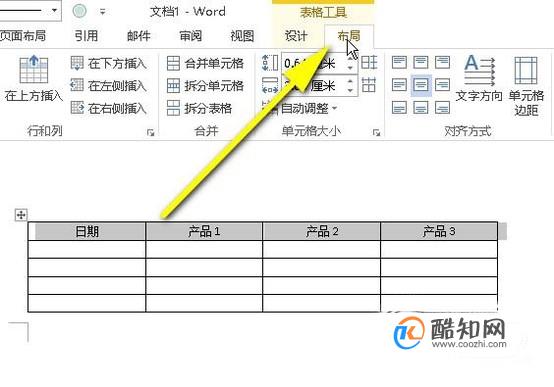Choose Insert Right (在右侧插入)
The width and height of the screenshot is (554, 387).
pyautogui.click(x=108, y=108)
